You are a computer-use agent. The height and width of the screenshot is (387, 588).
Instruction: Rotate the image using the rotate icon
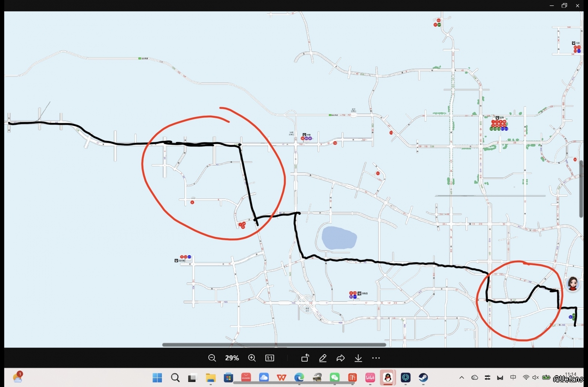(x=305, y=358)
